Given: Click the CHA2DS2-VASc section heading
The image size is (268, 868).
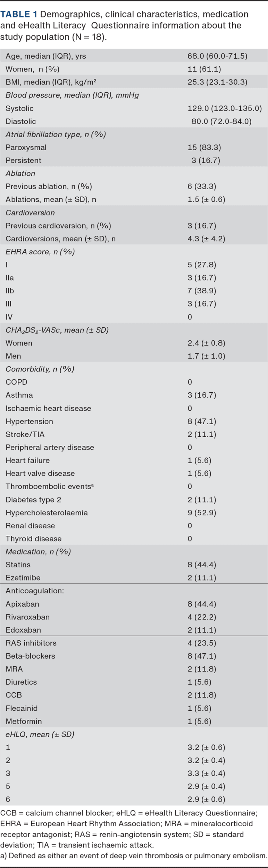Looking at the screenshot, I should point(57,330).
